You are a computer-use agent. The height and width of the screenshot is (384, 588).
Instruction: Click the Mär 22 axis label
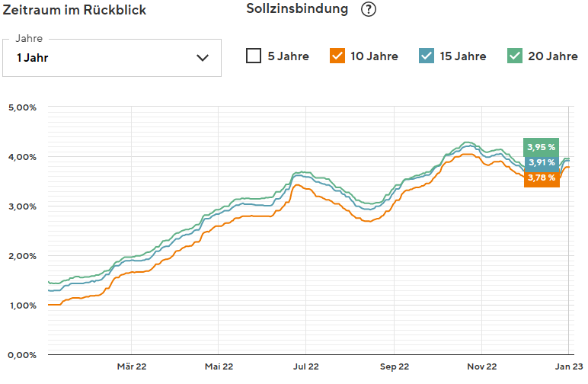coord(131,367)
